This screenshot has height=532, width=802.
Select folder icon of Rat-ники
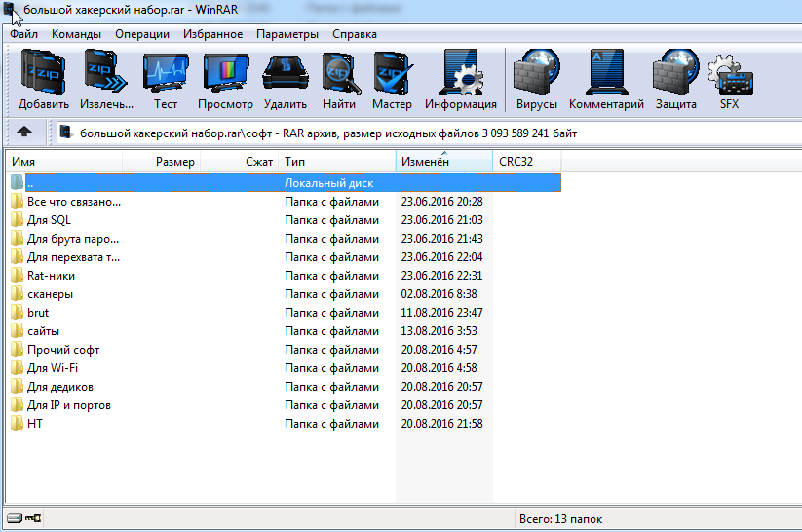[17, 275]
